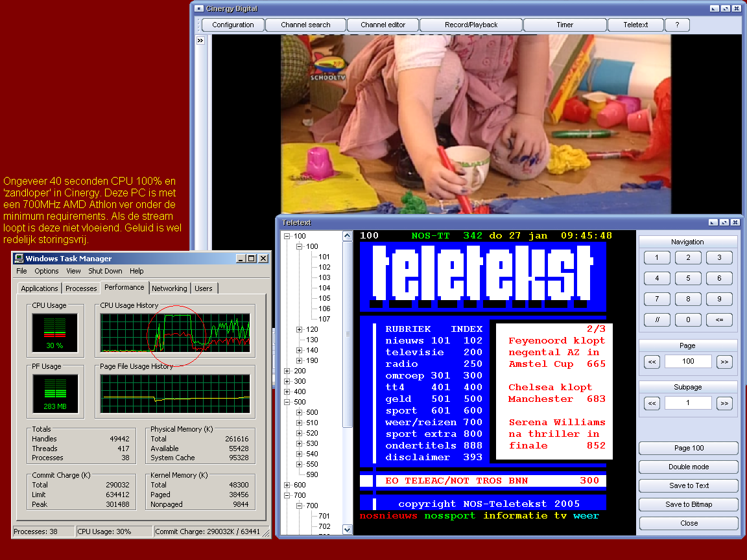Open the Configuration panel in Cinergy Digital
This screenshot has width=747, height=560.
tap(233, 25)
